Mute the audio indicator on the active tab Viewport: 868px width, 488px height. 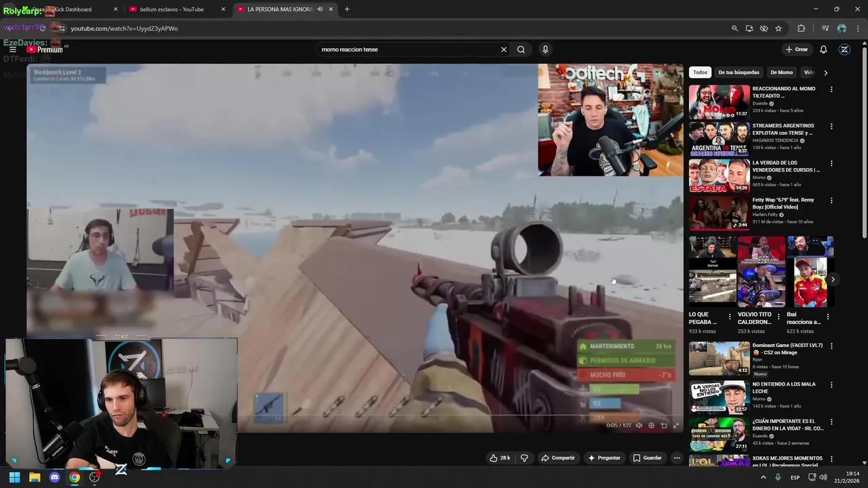pyautogui.click(x=319, y=9)
